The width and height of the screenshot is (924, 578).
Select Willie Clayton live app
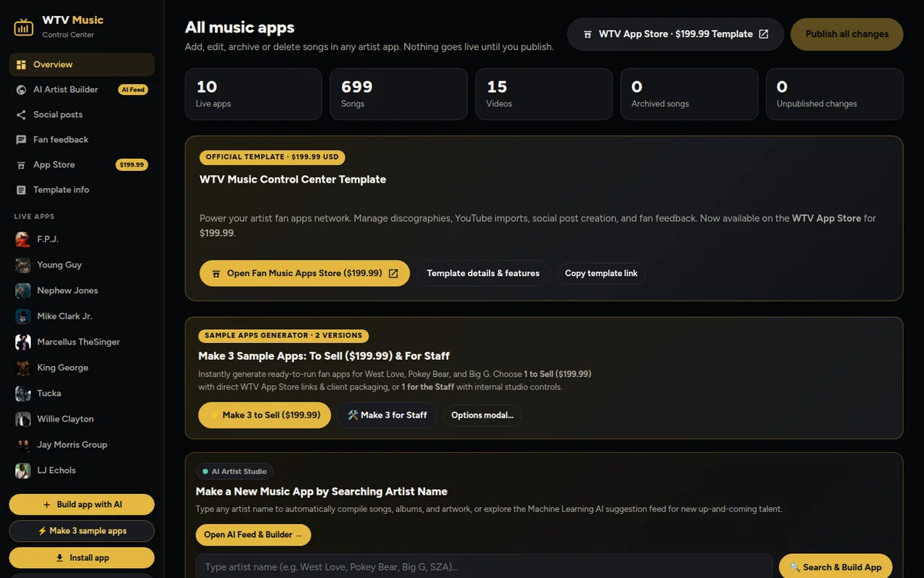(82, 419)
